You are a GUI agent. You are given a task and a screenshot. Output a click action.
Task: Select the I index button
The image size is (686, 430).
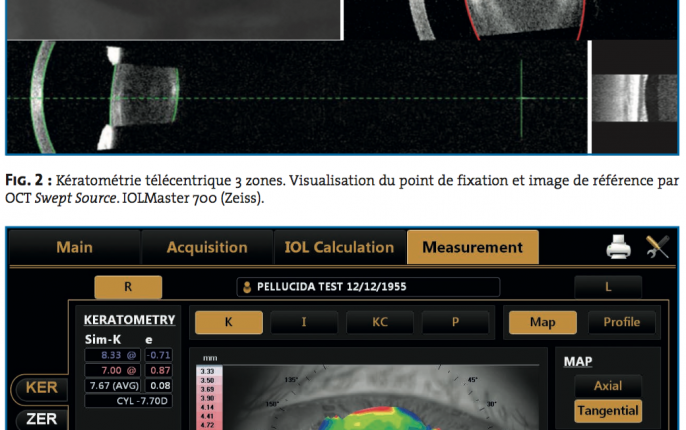point(304,322)
